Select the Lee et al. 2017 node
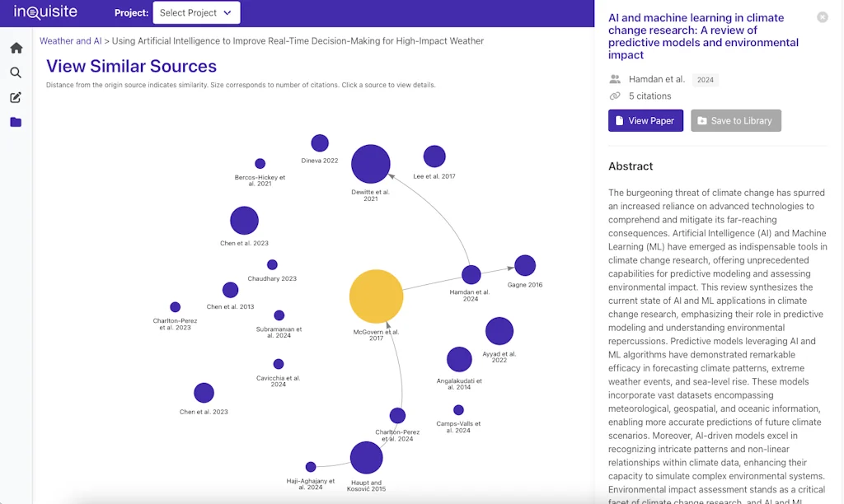Viewport: 844px width, 504px height. 434,156
